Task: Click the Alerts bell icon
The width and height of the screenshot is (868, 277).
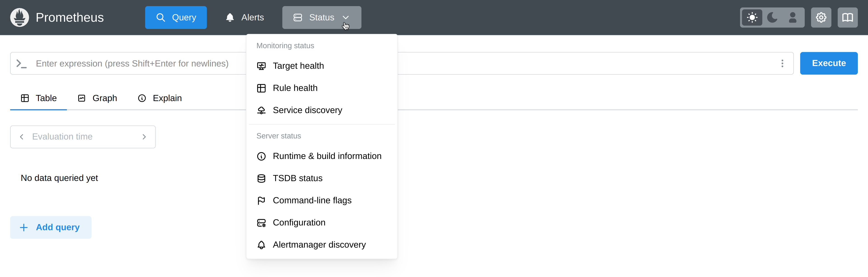Action: 230,17
